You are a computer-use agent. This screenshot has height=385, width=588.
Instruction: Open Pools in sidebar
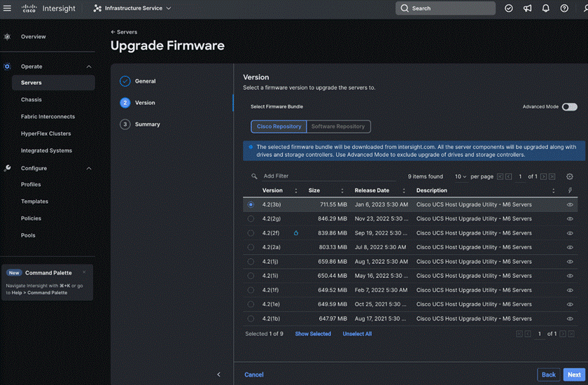point(28,235)
